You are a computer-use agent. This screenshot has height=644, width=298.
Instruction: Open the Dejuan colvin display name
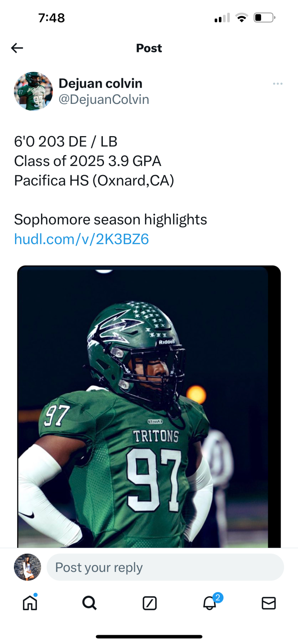(x=100, y=83)
